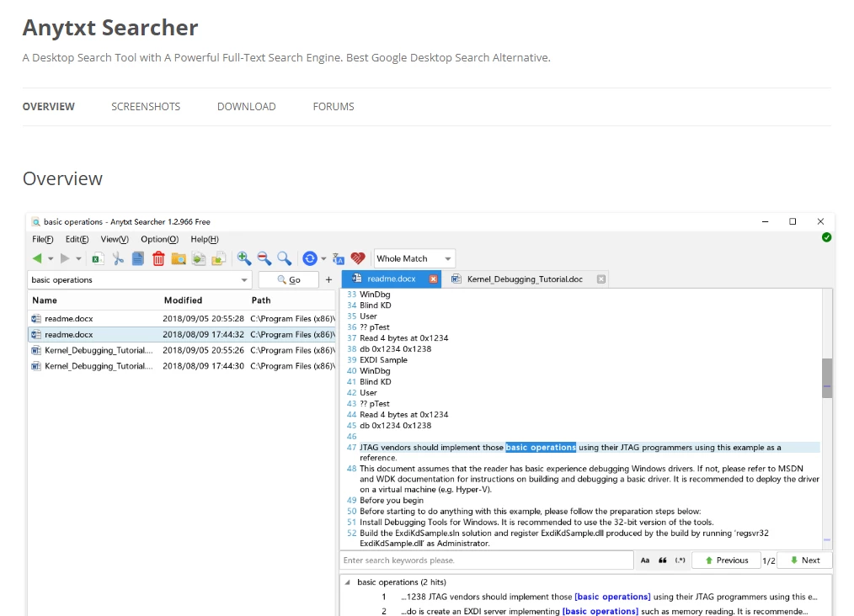Go back with the green left arrow

pyautogui.click(x=37, y=258)
